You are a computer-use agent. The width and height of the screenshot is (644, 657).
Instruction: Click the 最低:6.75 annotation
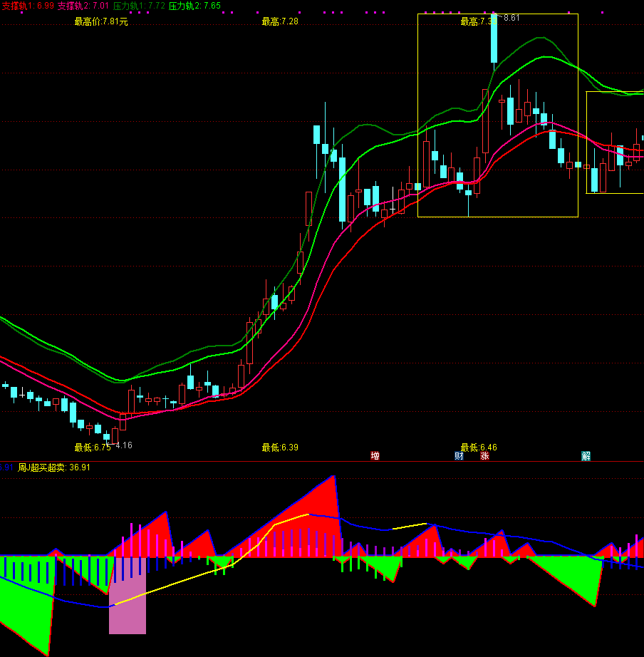[x=93, y=448]
